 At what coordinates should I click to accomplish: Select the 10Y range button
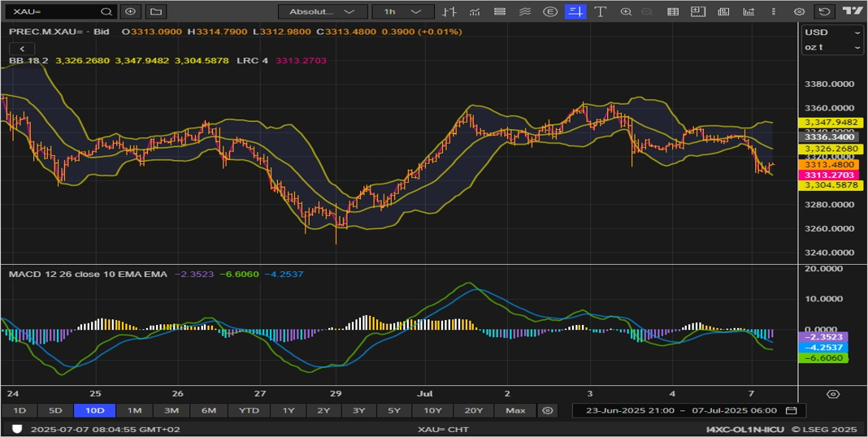(x=432, y=410)
